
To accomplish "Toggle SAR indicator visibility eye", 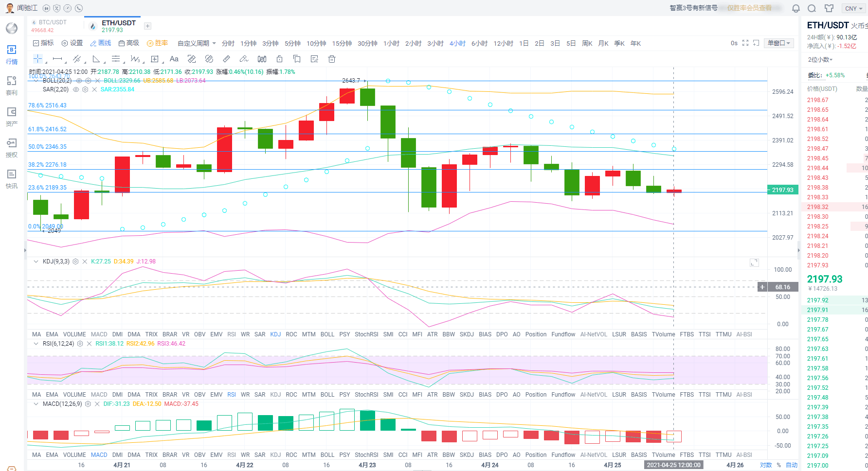I will [x=76, y=89].
